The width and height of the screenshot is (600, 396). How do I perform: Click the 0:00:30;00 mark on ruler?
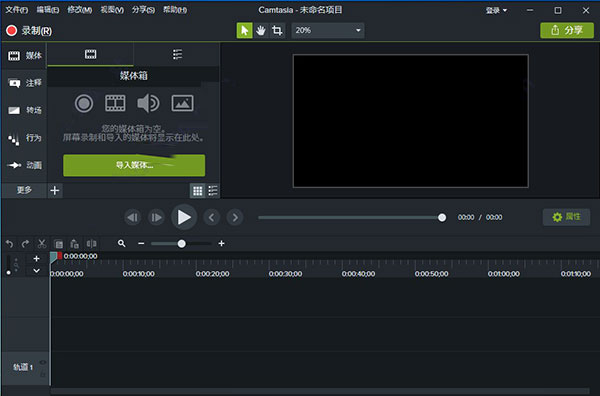click(285, 274)
